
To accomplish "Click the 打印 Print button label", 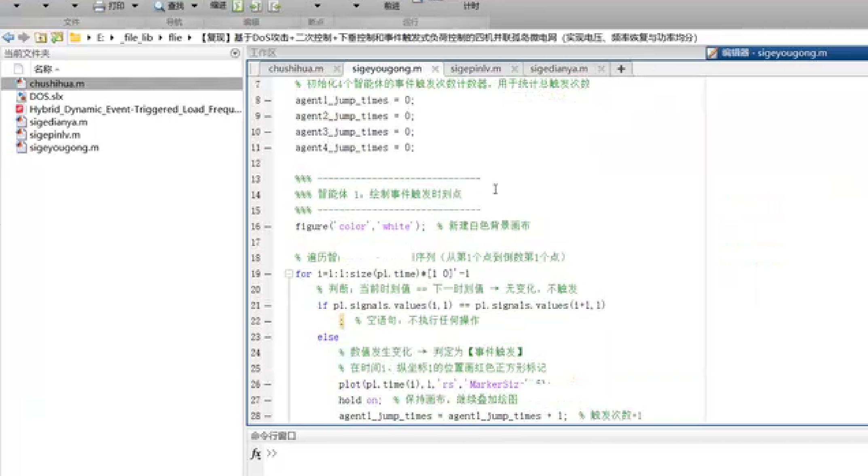I will click(116, 6).
